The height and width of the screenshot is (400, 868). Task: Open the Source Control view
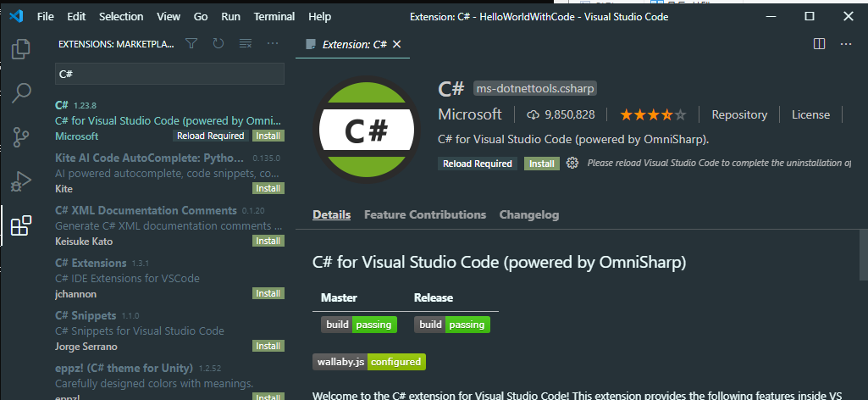pyautogui.click(x=21, y=136)
